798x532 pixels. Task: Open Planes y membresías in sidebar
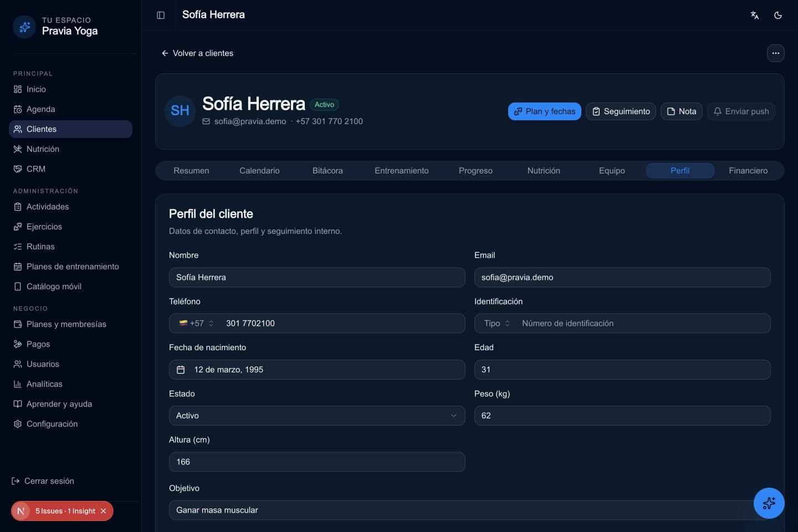click(70, 324)
